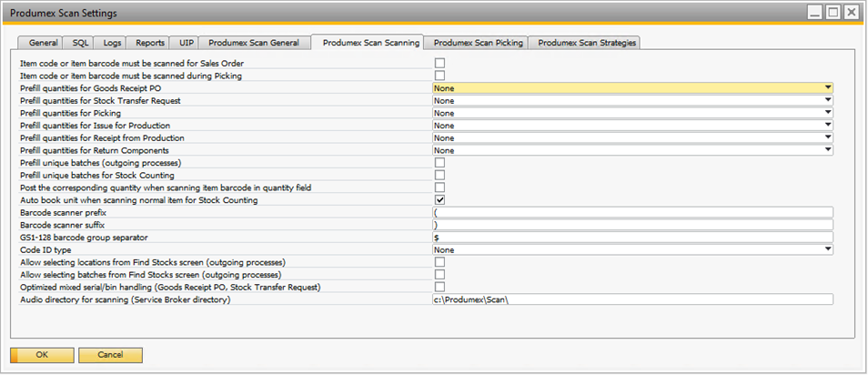Uncheck Auto book unit for Stock Counting
The image size is (868, 375).
tap(439, 199)
